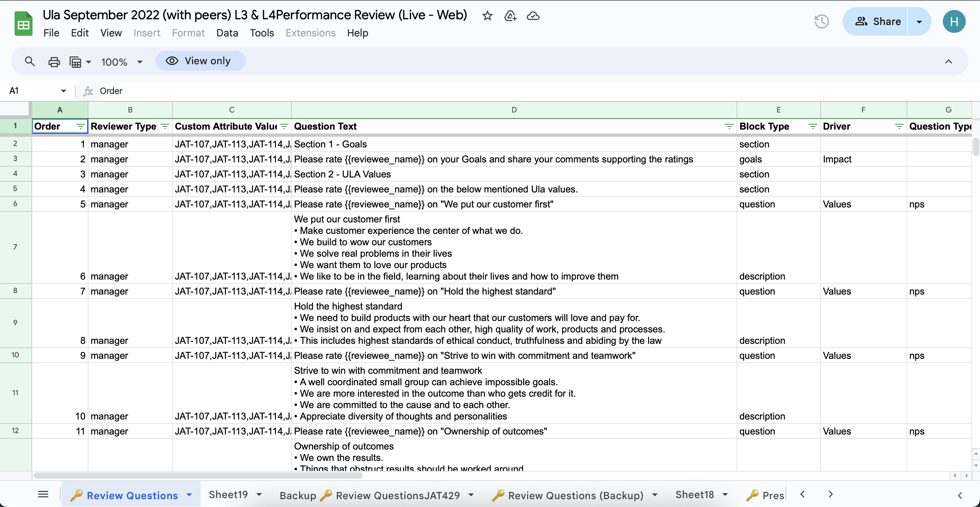Open the Google Sheets home icon

(x=24, y=24)
